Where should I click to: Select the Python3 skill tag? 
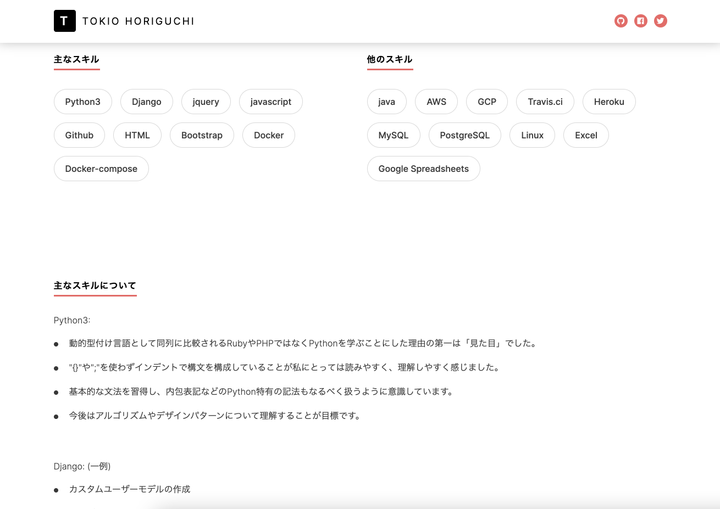coord(83,102)
